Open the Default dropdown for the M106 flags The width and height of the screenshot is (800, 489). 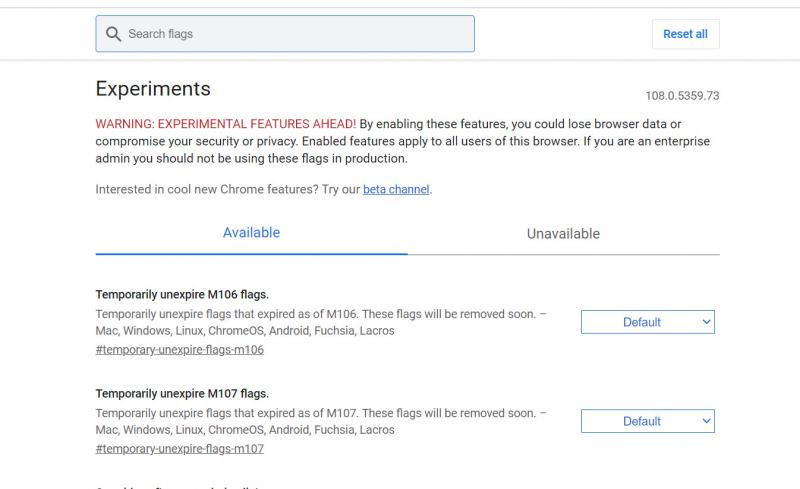(647, 322)
